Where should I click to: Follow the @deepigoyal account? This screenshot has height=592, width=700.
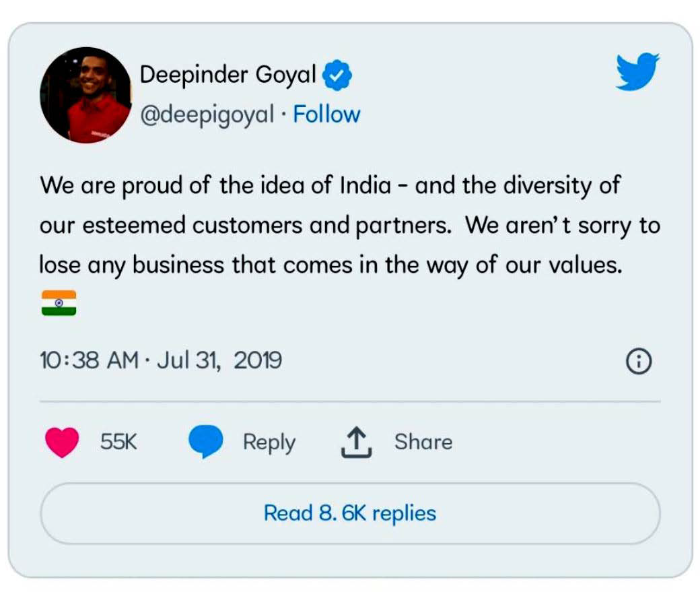[x=326, y=114]
